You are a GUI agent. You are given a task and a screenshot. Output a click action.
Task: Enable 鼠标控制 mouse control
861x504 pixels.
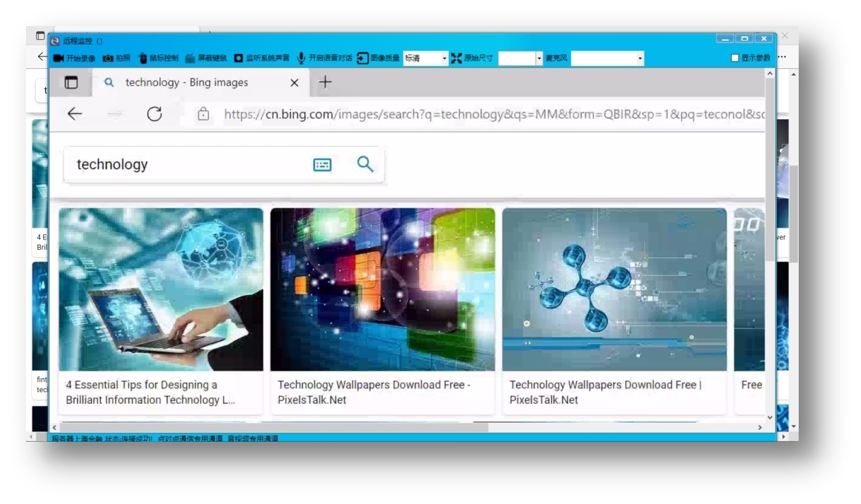tap(144, 58)
